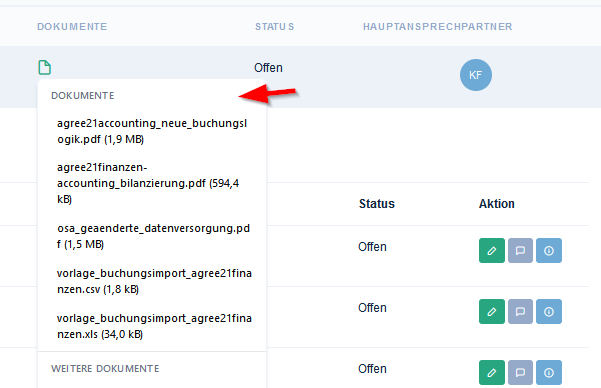
Task: Select the DOKUMENTE heading in the popup
Action: tap(83, 95)
